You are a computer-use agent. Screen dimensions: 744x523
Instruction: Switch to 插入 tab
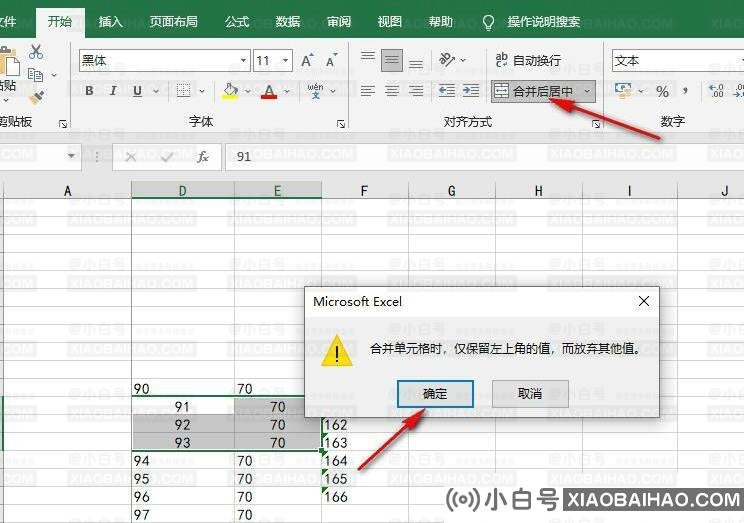(111, 22)
